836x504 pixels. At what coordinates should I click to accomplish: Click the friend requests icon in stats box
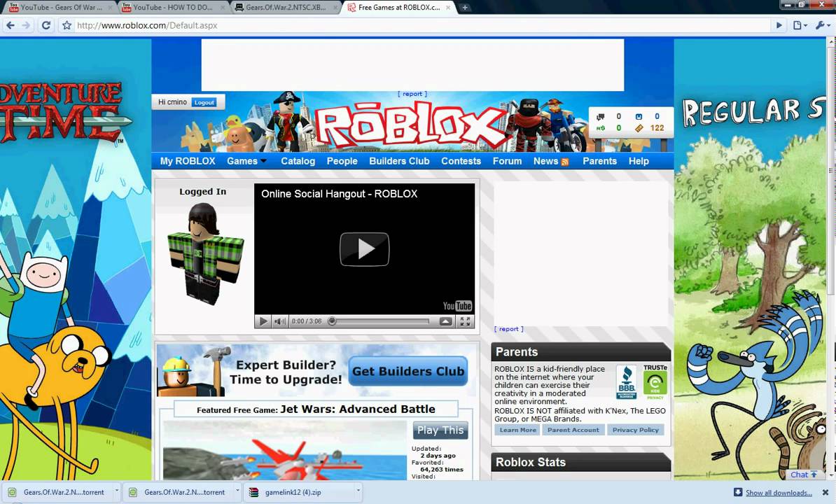coord(639,116)
